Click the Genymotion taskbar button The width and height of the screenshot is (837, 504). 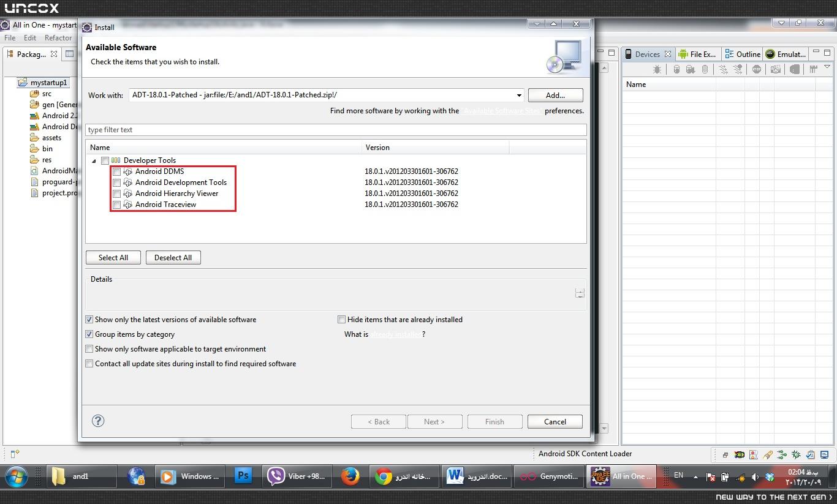pyautogui.click(x=549, y=476)
